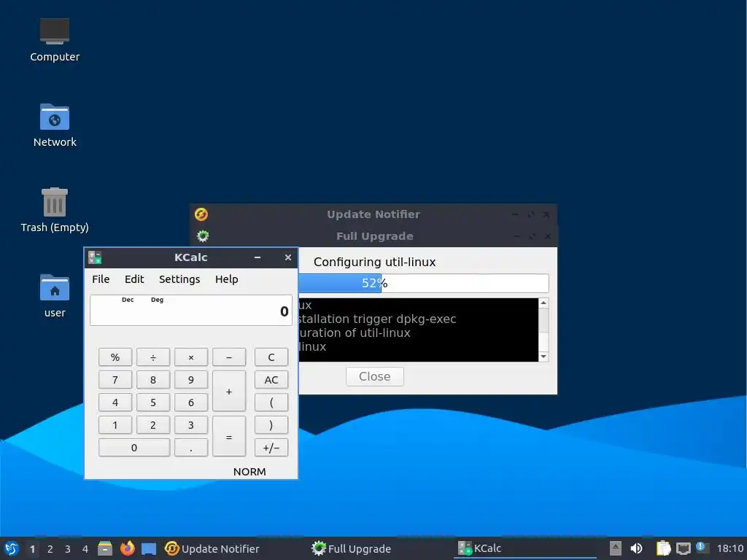Image resolution: width=747 pixels, height=560 pixels.
Task: Open the removable media tray icon
Action: pyautogui.click(x=616, y=548)
